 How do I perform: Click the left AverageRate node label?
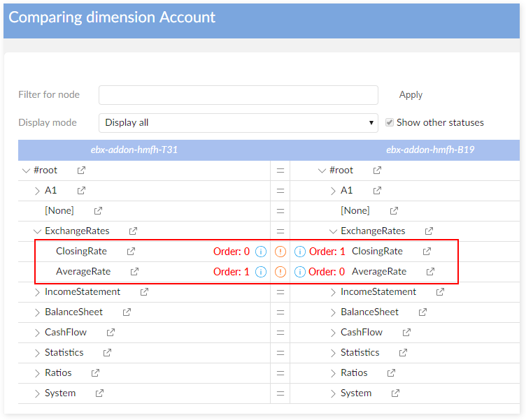83,272
